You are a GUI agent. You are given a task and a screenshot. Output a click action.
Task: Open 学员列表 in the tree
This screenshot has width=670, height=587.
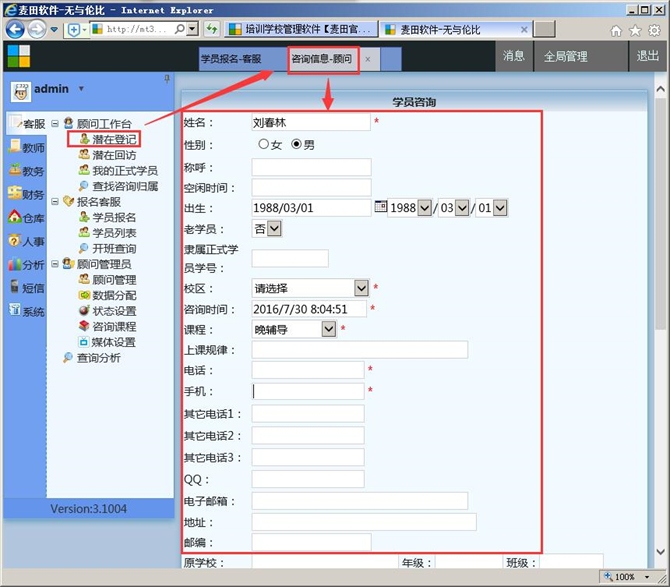tap(108, 232)
